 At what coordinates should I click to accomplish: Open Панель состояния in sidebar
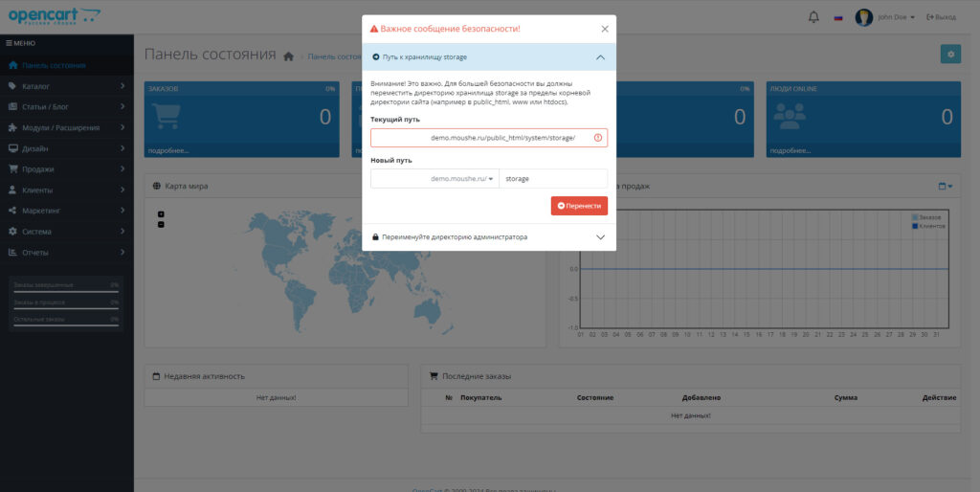pos(67,65)
